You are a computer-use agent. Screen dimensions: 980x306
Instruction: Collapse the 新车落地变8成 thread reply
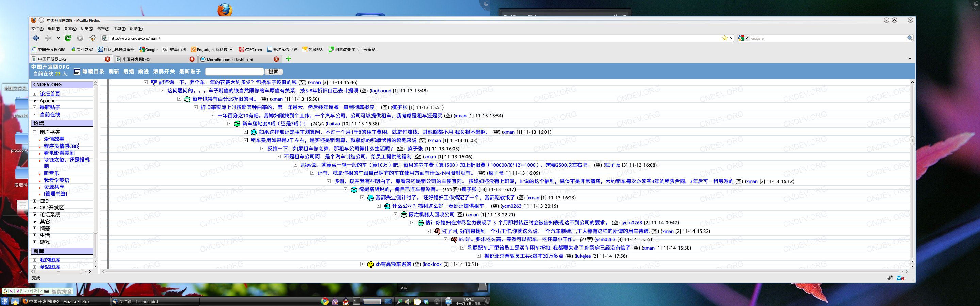pos(229,123)
